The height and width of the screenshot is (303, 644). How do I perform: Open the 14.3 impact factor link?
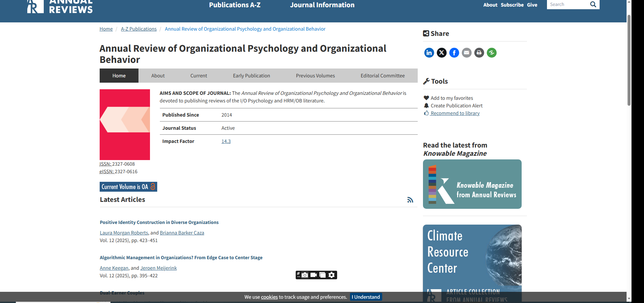pos(226,141)
